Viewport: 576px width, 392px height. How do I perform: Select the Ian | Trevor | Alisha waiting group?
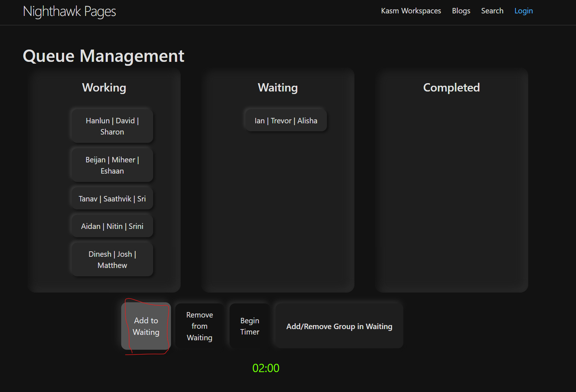tap(286, 120)
